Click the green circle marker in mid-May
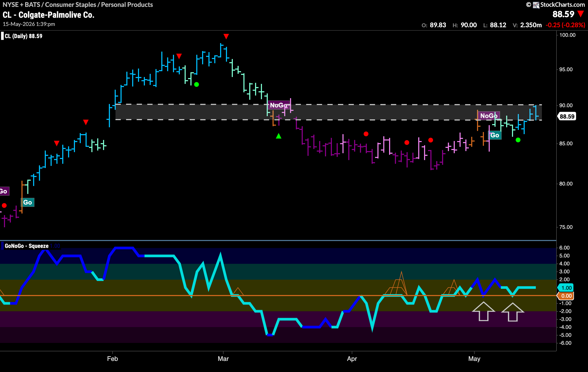The height and width of the screenshot is (372, 588). point(518,140)
